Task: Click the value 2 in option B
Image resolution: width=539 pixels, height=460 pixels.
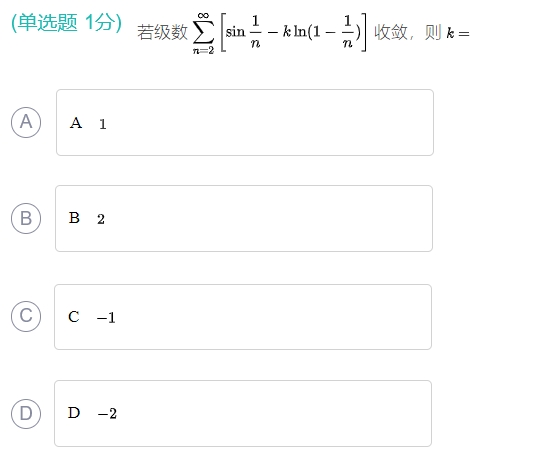Action: pyautogui.click(x=101, y=219)
